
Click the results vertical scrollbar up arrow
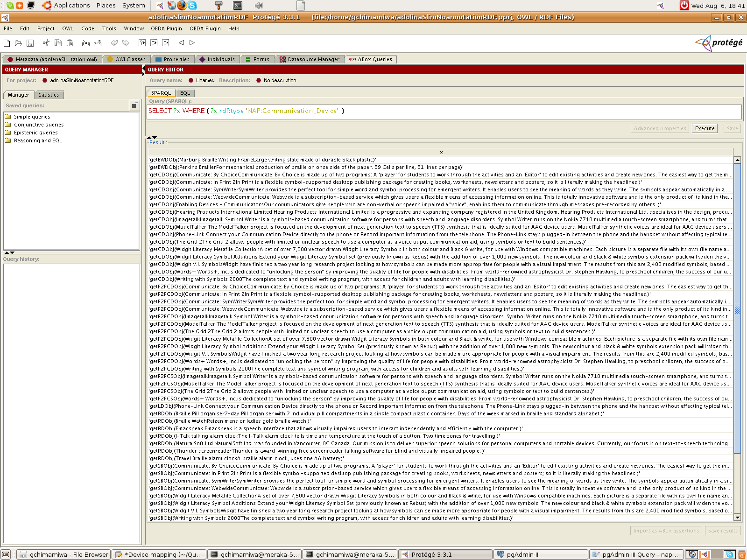(738, 160)
